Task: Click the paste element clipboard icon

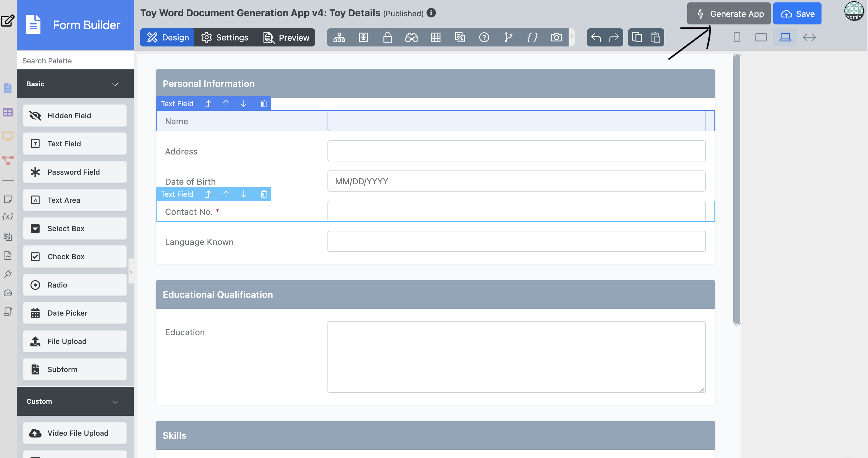Action: click(x=655, y=37)
